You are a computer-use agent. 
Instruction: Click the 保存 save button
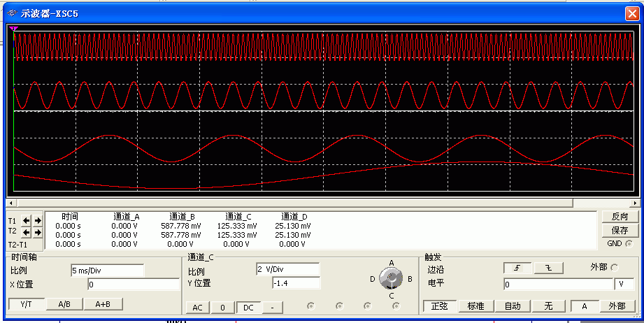click(x=620, y=230)
